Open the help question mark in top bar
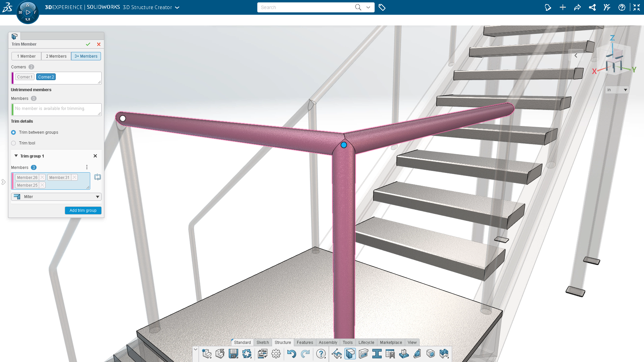This screenshot has width=644, height=362. [x=622, y=7]
